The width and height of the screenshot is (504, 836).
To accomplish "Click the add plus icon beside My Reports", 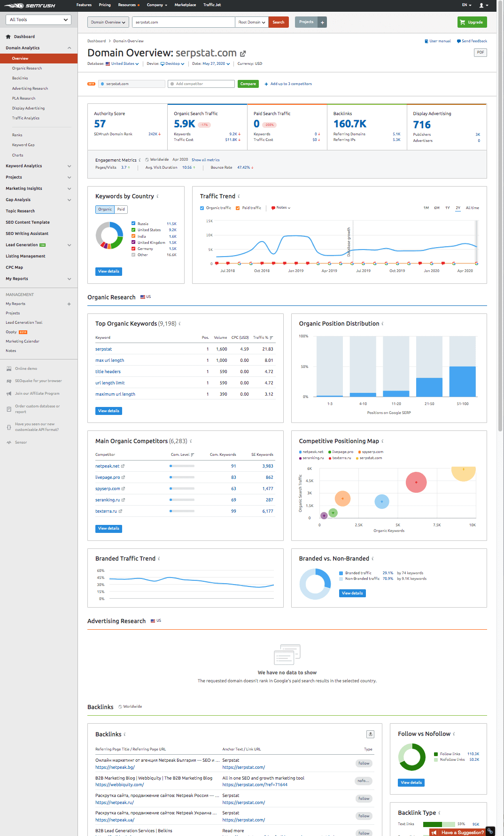I will click(69, 304).
